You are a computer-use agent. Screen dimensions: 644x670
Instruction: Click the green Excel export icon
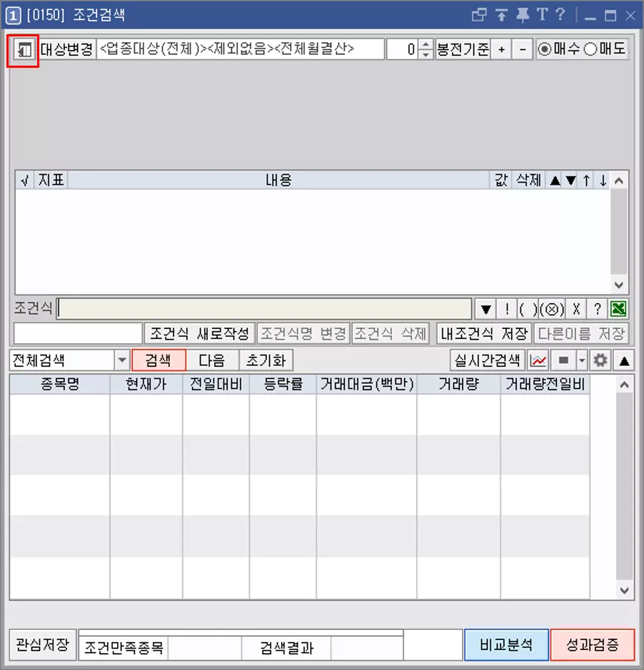point(618,309)
